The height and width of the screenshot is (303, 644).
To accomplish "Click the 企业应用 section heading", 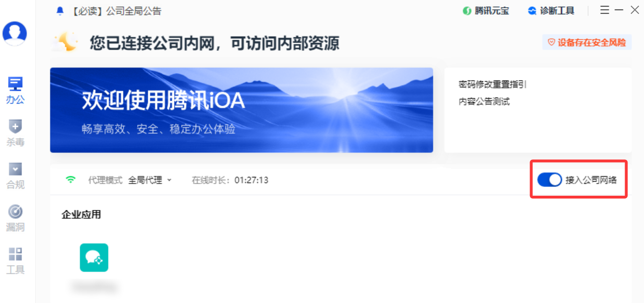I will coord(81,215).
